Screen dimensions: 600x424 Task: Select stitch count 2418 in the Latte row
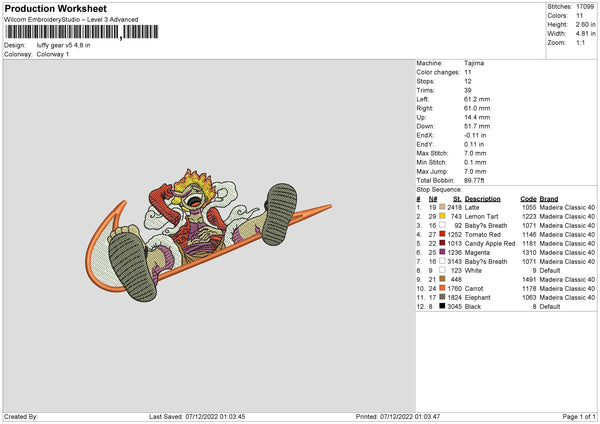pos(455,207)
